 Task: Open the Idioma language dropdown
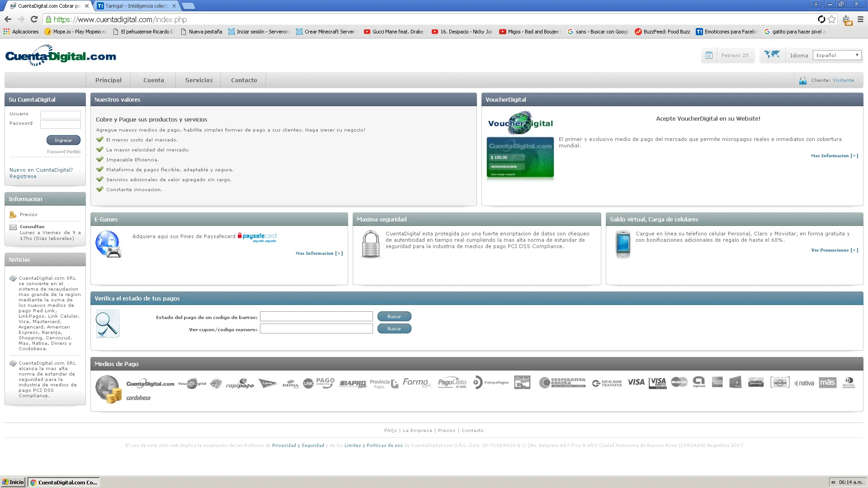click(x=837, y=55)
